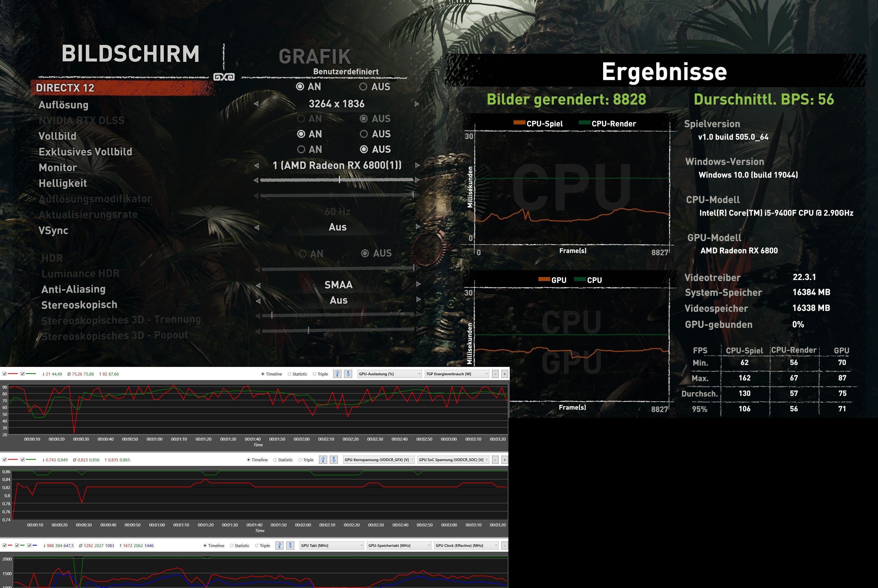Screen dimensions: 878x588
Task: Click the left arrow of the Stereoskopisch setting
Action: (258, 301)
